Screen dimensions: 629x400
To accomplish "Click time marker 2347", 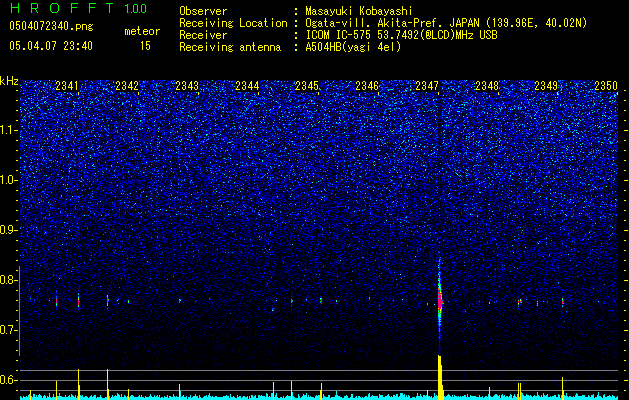I will [427, 85].
